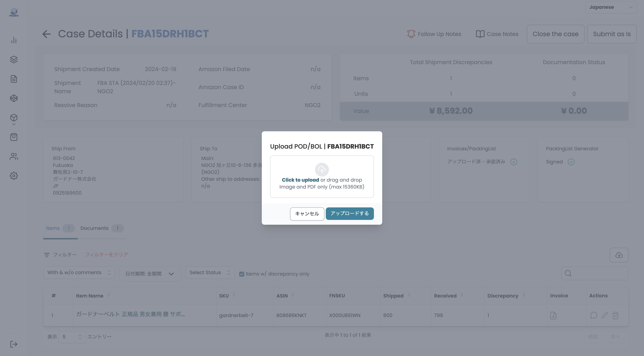Image resolution: width=644 pixels, height=356 pixels.
Task: Open the comment bubble action for gardnerbelt-7
Action: (593, 316)
